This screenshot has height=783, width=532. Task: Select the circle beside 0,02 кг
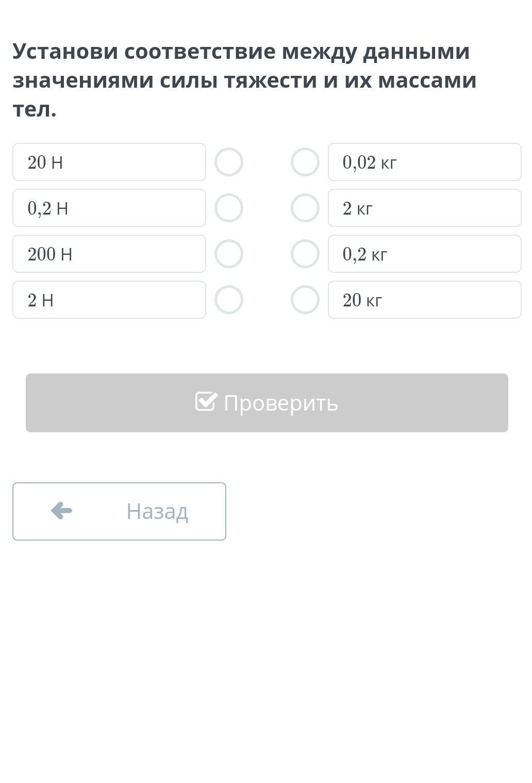point(305,162)
